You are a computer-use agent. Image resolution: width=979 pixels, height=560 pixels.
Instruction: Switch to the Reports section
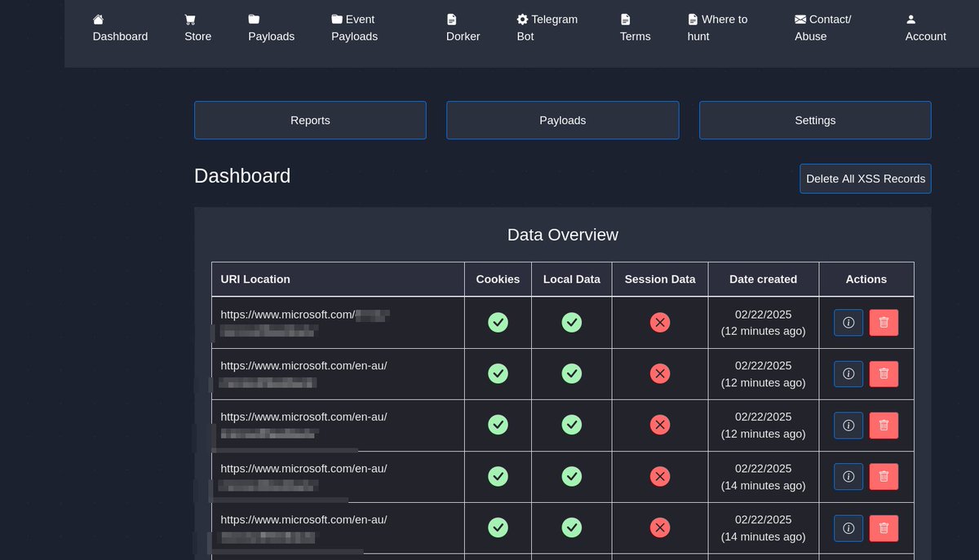tap(310, 120)
